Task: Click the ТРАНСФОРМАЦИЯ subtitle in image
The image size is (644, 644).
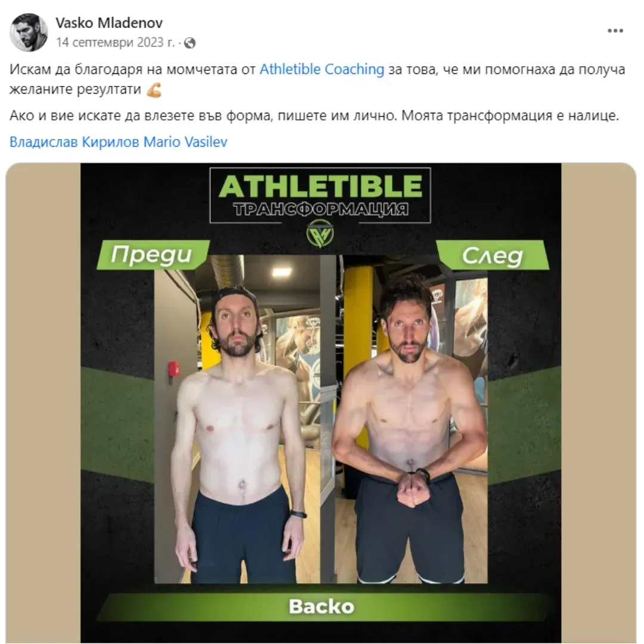Action: click(321, 209)
